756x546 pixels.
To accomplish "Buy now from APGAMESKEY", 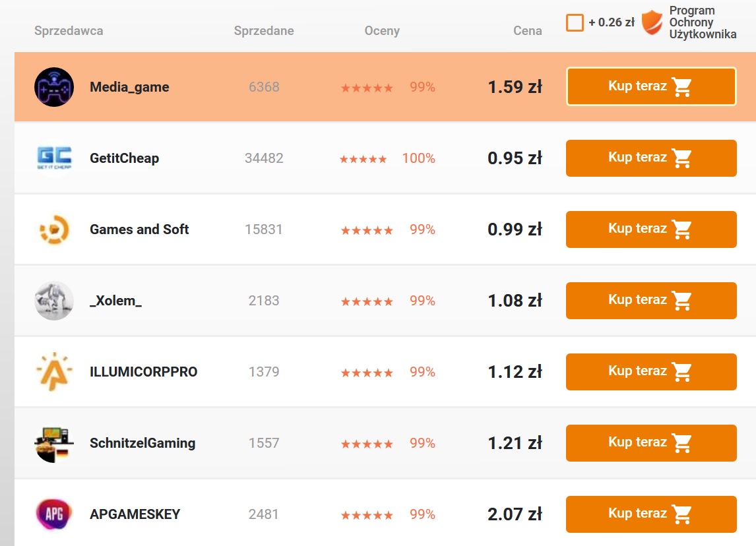I will pos(651,514).
